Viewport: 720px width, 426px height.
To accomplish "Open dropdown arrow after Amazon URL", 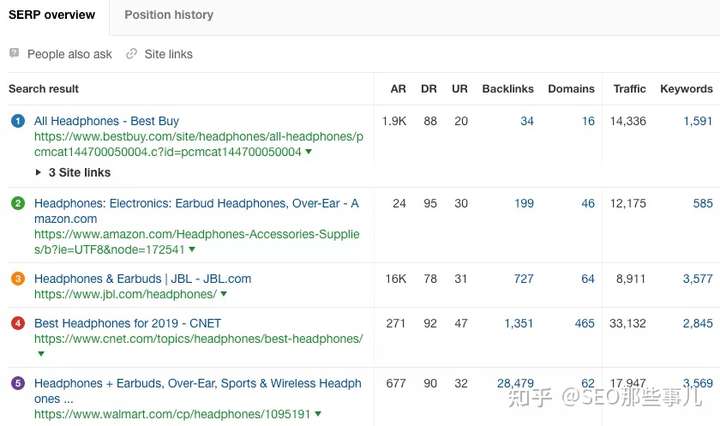I will 192,249.
